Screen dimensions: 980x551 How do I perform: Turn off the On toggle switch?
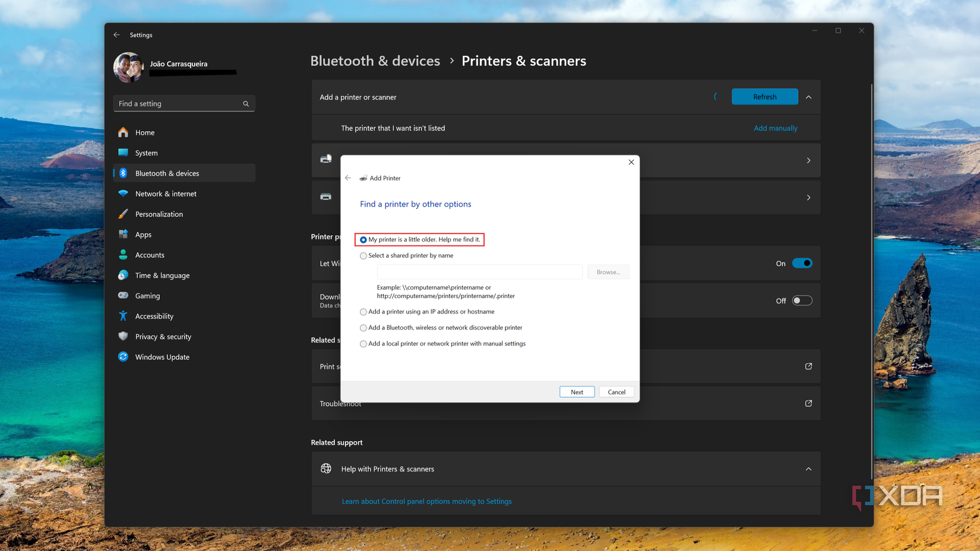(802, 264)
